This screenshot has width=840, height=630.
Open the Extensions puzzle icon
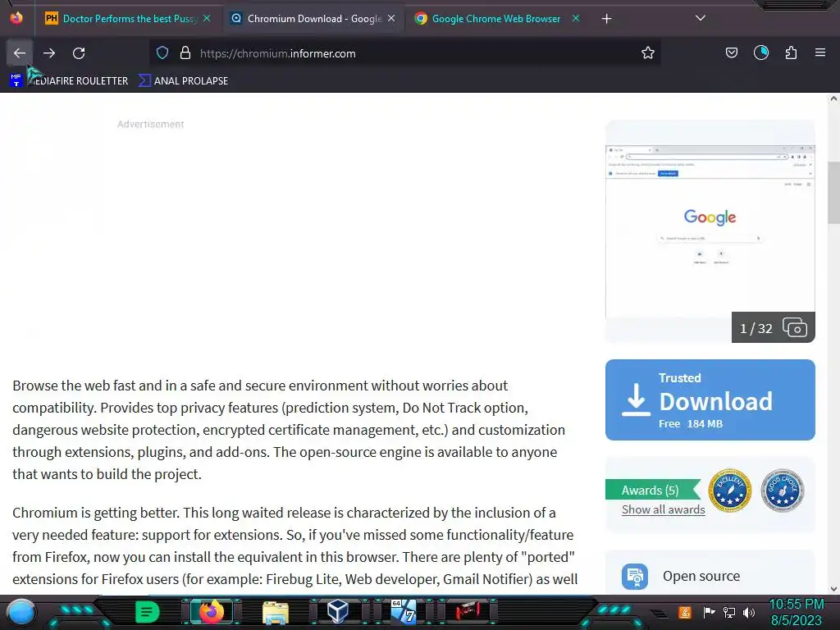pos(791,52)
